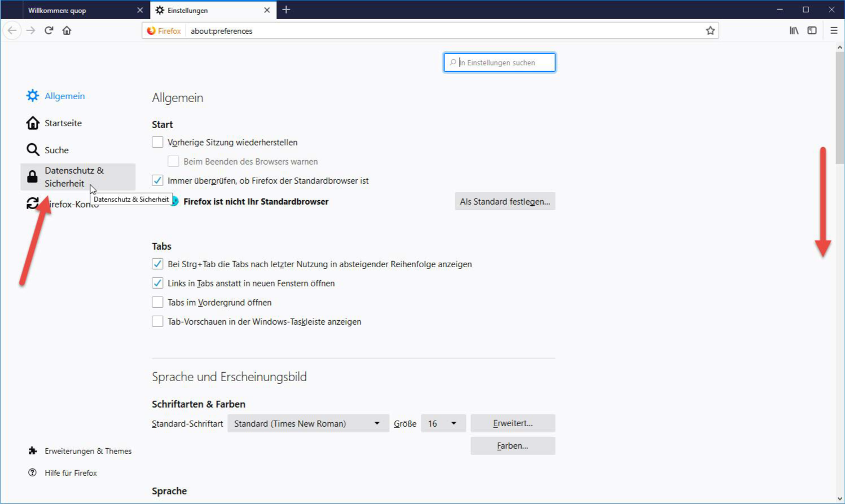Click the puzzle piece Erweiterungen icon
Screen dimensions: 845x504
coord(33,451)
